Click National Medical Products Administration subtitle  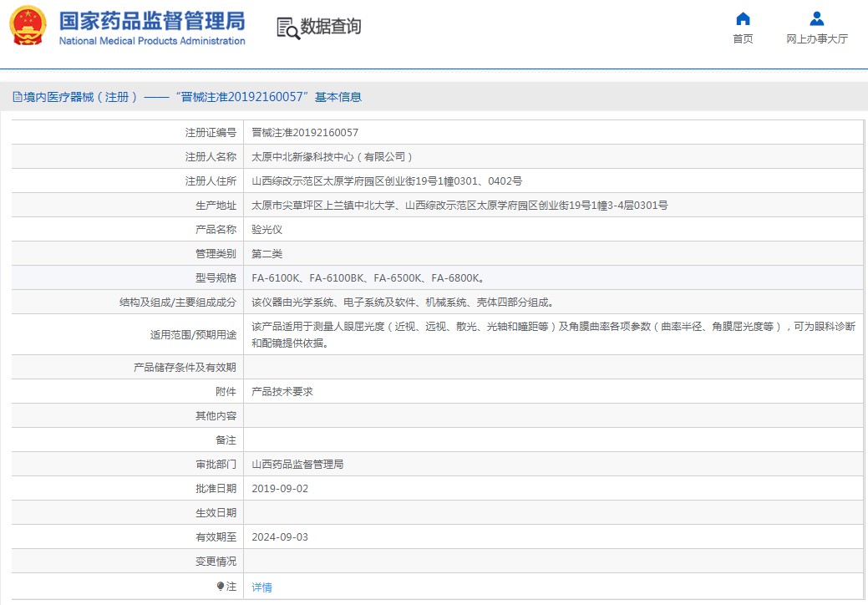pos(152,41)
